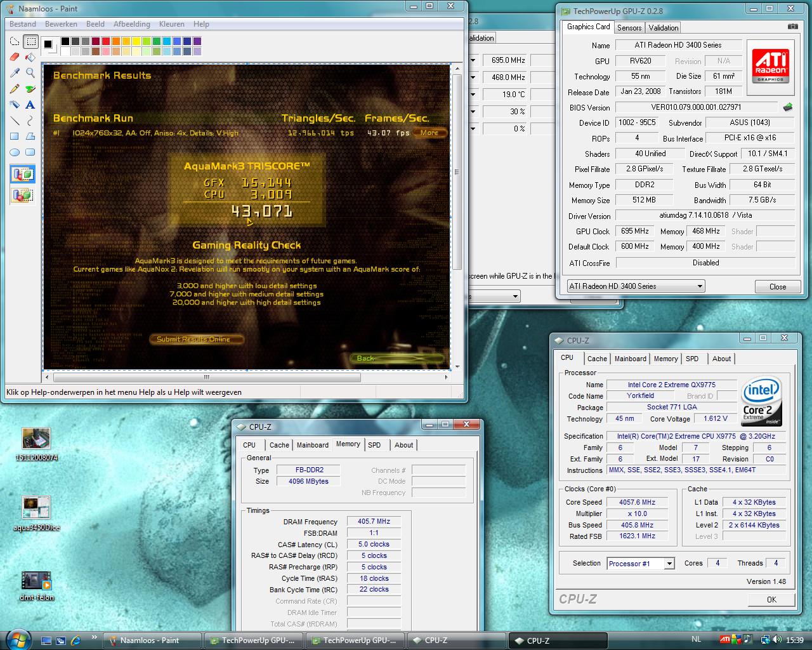The width and height of the screenshot is (812, 650).
Task: Open the dropdown next to 468.0 MHz sensor
Action: (473, 77)
